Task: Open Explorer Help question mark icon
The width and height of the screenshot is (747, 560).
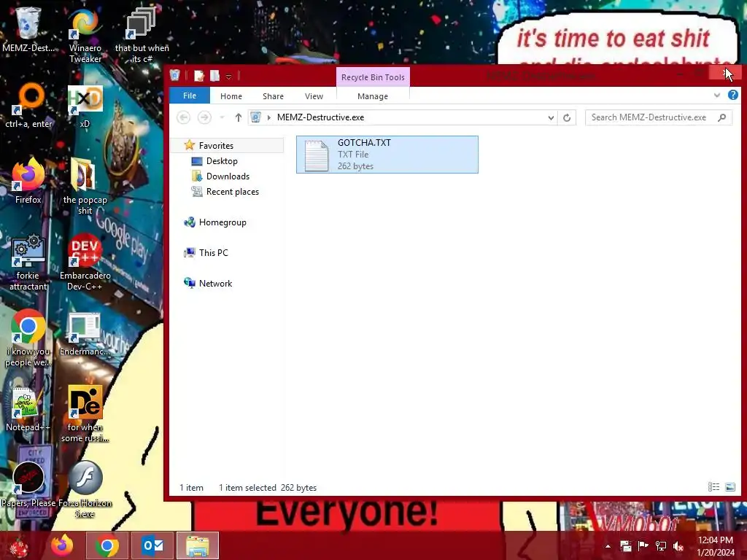Action: [x=732, y=95]
